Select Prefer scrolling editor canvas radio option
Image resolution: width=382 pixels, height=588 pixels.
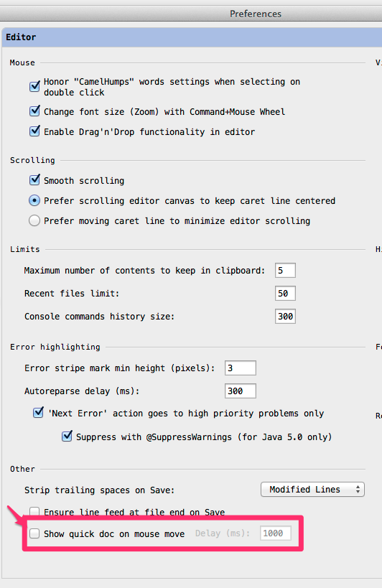pos(34,200)
